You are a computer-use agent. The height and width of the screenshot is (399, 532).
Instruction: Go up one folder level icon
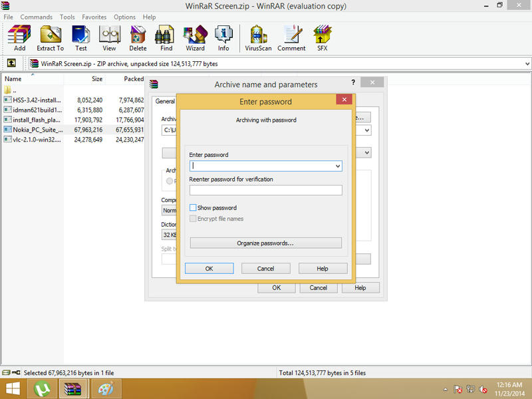click(x=11, y=63)
